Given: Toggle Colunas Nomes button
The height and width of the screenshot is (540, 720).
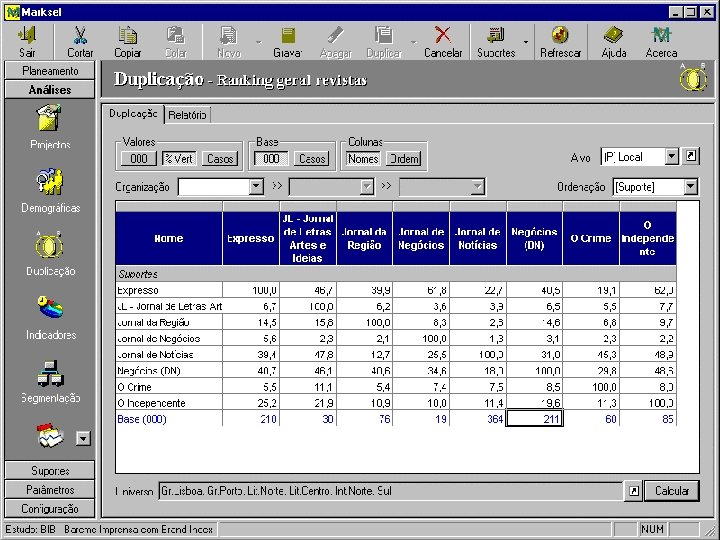Looking at the screenshot, I should pos(363,158).
